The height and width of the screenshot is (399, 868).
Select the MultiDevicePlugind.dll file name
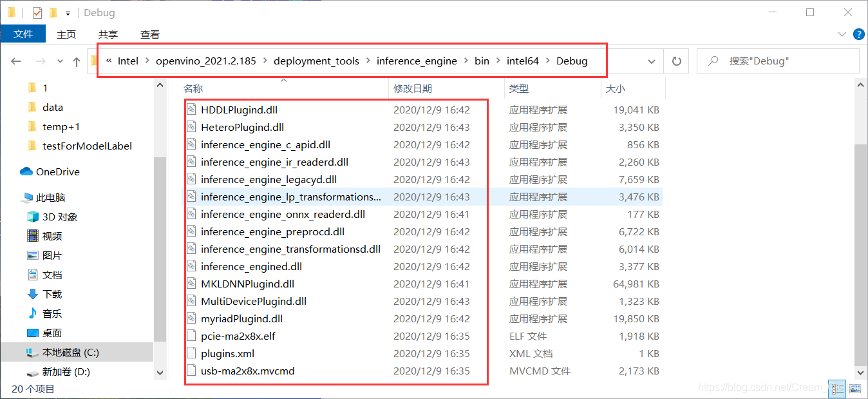coord(254,302)
